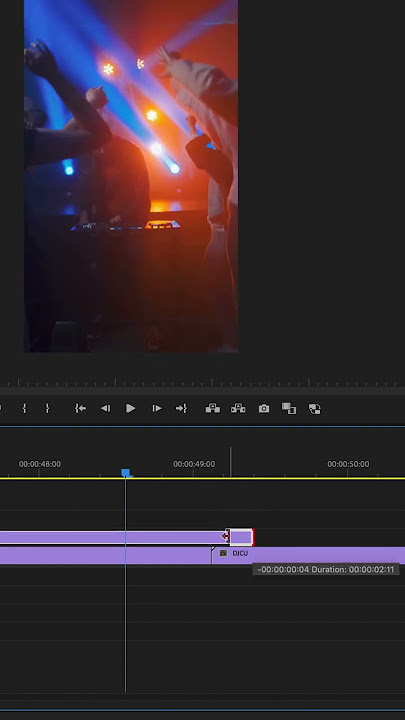Step back one frame
Image resolution: width=405 pixels, height=720 pixels.
pos(106,408)
